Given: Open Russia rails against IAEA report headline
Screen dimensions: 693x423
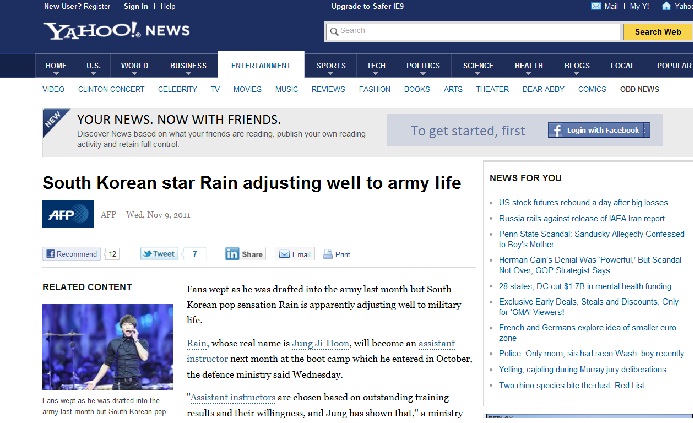Looking at the screenshot, I should pyautogui.click(x=582, y=218).
